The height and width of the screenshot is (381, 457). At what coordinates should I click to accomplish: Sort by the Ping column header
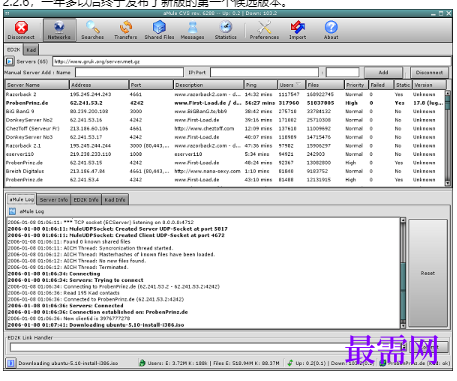261,85
